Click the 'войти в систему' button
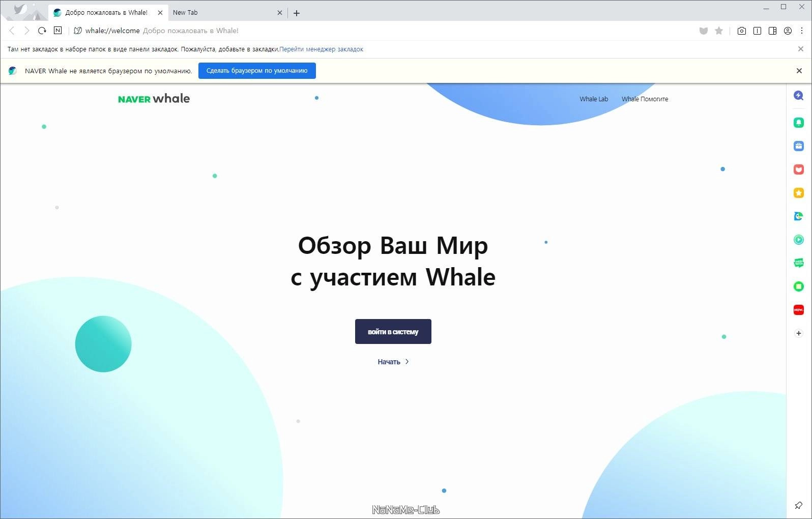This screenshot has width=812, height=519. click(393, 332)
